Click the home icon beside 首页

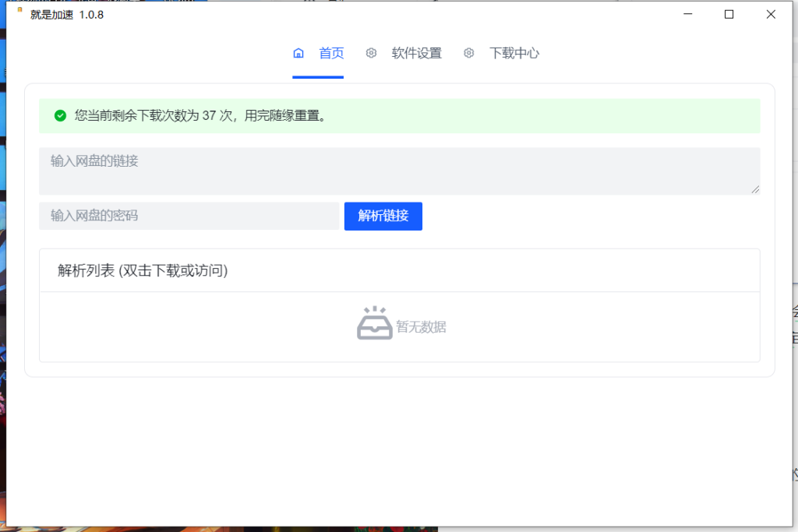pyautogui.click(x=298, y=53)
